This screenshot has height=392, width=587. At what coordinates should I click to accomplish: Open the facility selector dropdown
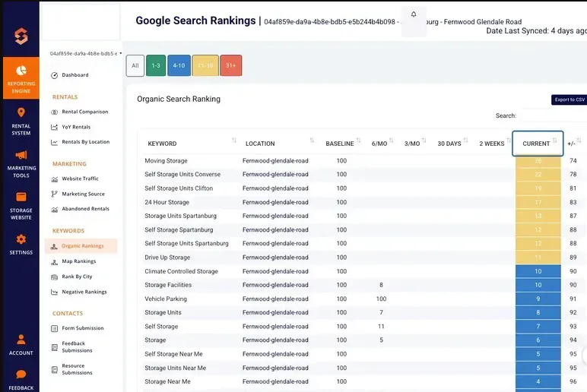click(86, 53)
